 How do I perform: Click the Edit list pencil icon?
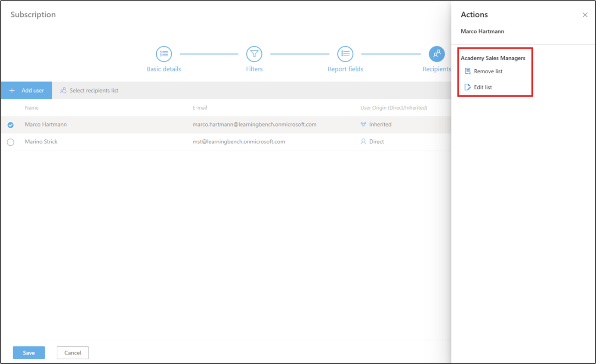pyautogui.click(x=468, y=87)
